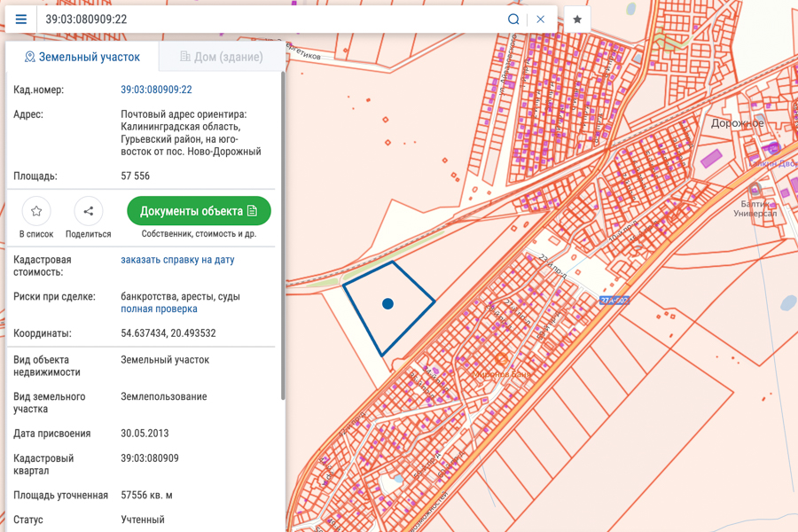
Task: Select the cadastral quarter 39:03:080909
Action: point(150,458)
